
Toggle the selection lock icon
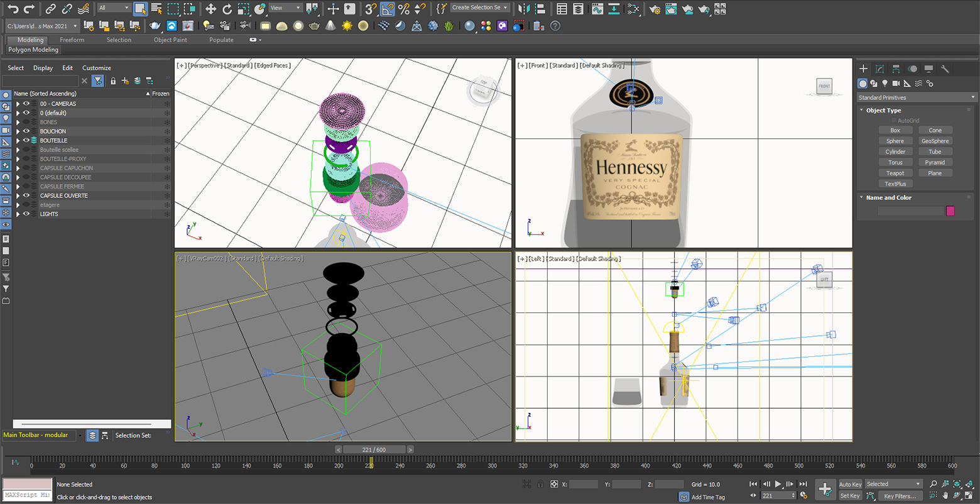[x=540, y=485]
